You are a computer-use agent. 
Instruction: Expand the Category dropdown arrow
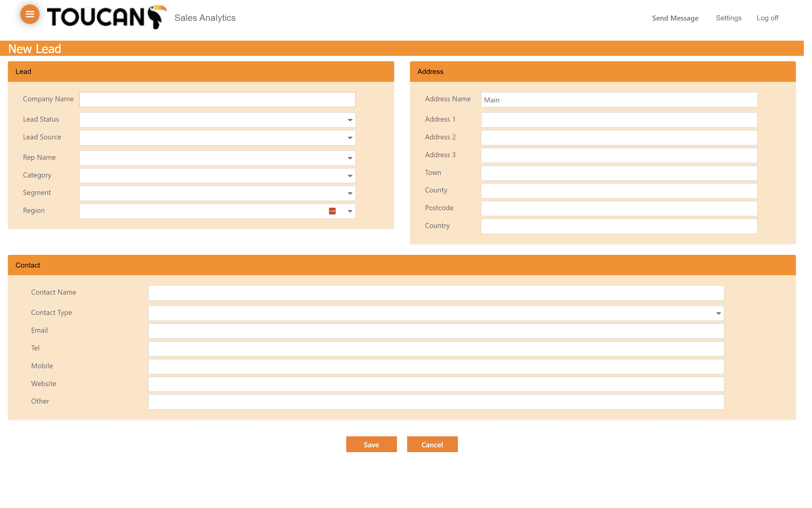coord(350,176)
